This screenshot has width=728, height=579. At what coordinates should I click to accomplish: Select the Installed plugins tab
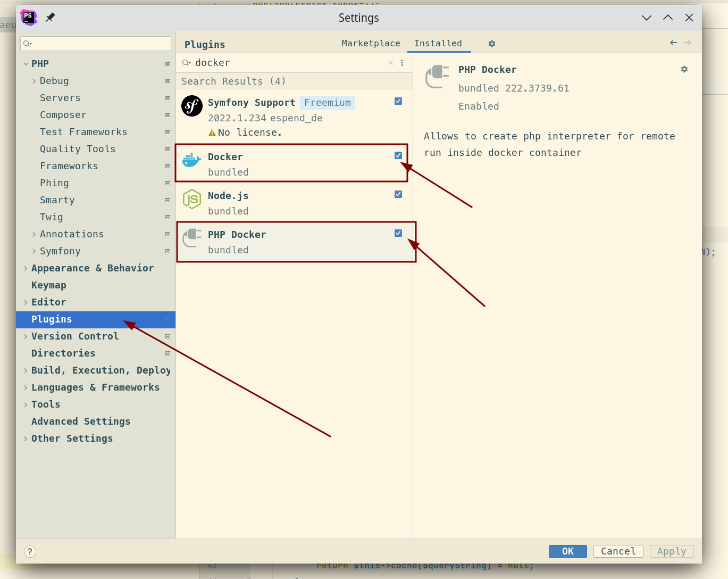[439, 43]
